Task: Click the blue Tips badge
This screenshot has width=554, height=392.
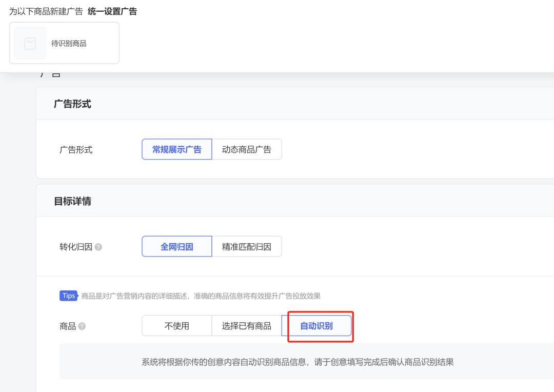Action: [x=69, y=296]
